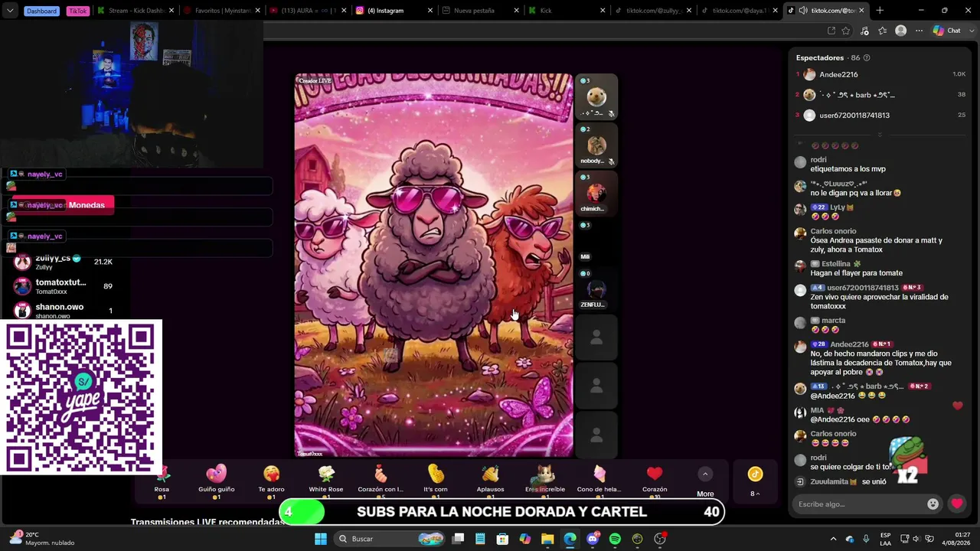Switch to the Dashboard tab group

point(41,11)
